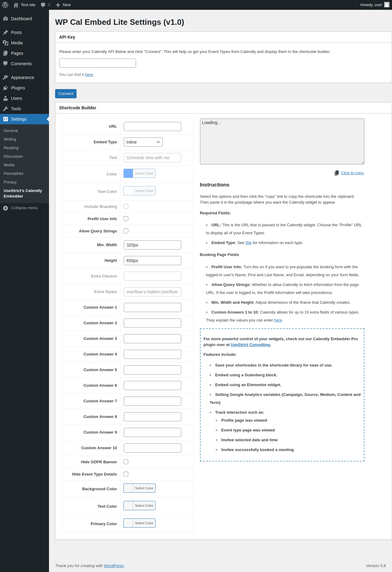Follow the UseStrict Consulting link
392x572 pixels.
250,345
